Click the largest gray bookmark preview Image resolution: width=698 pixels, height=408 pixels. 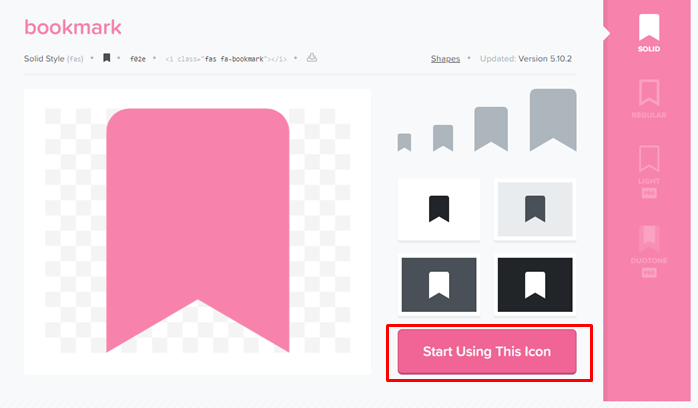[553, 120]
